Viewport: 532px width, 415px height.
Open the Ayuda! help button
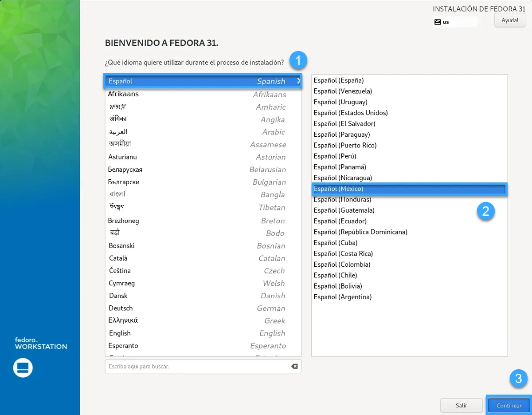coord(509,20)
